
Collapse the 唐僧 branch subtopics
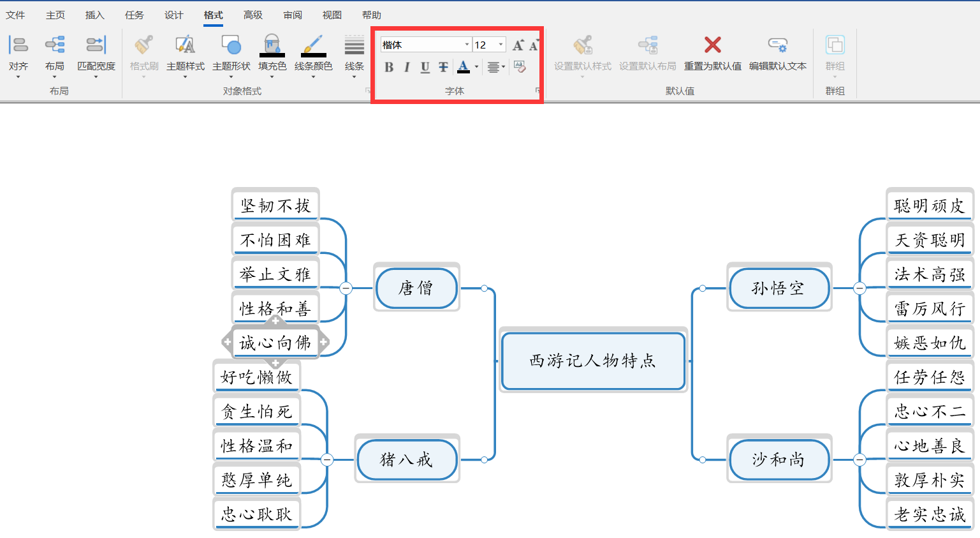[346, 288]
